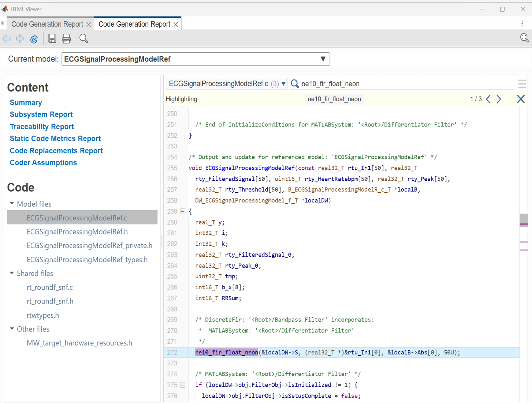Fold the code block at line 259
This screenshot has height=403, width=532.
[183, 211]
